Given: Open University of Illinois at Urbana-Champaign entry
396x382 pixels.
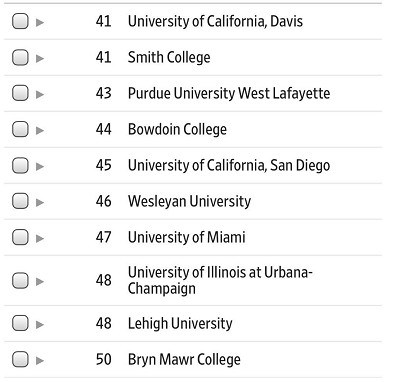Looking at the screenshot, I should point(220,280).
